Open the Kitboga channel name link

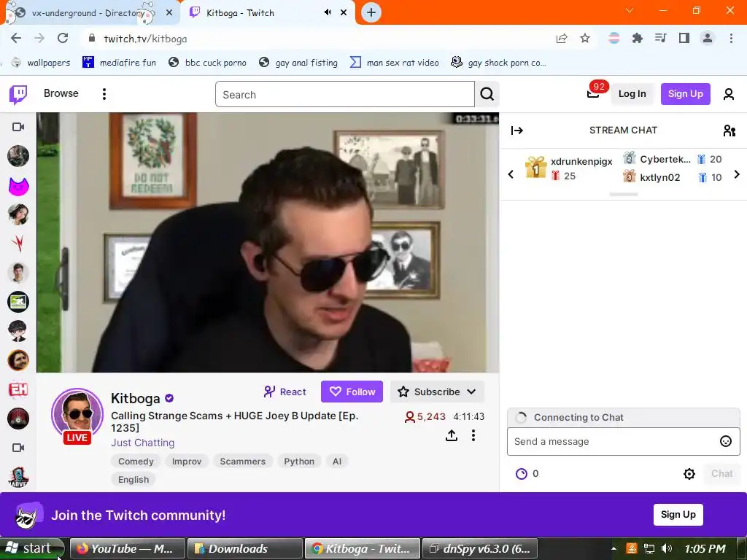136,398
